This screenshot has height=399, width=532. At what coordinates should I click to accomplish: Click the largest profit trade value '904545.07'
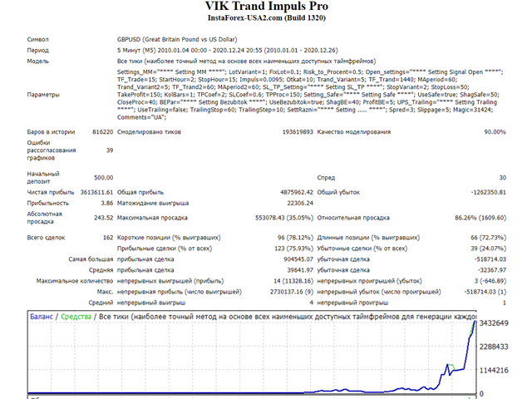click(298, 259)
